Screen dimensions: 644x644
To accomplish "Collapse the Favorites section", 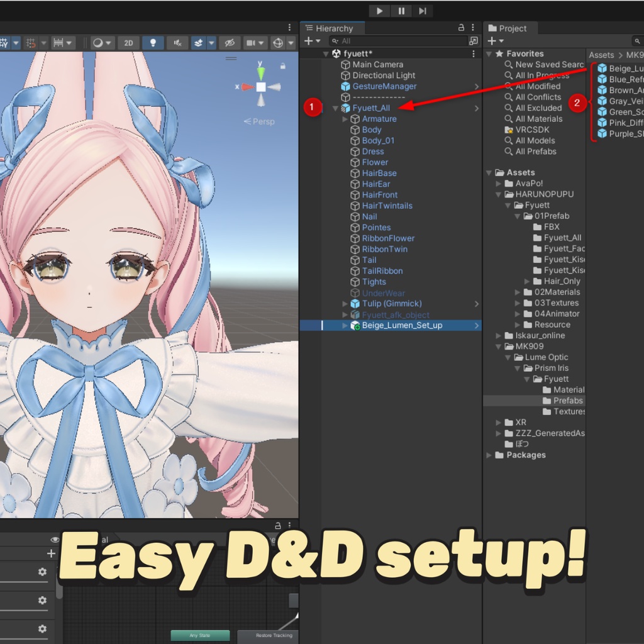I will click(489, 54).
